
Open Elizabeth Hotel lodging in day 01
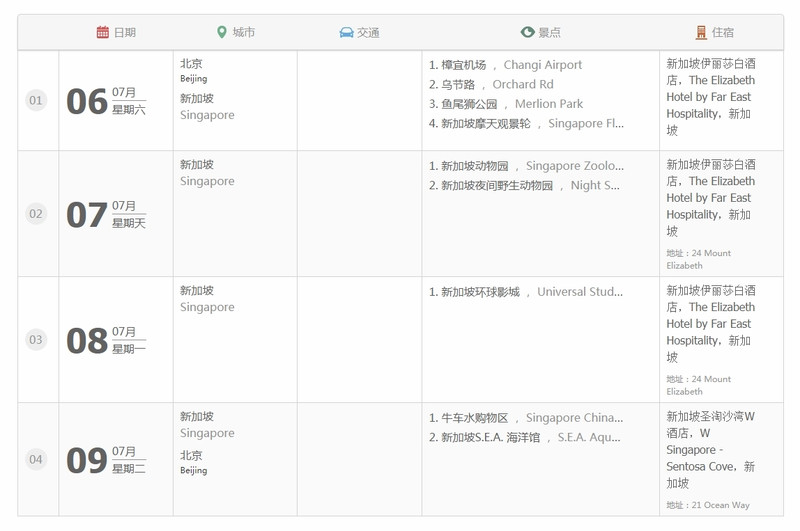tap(711, 97)
